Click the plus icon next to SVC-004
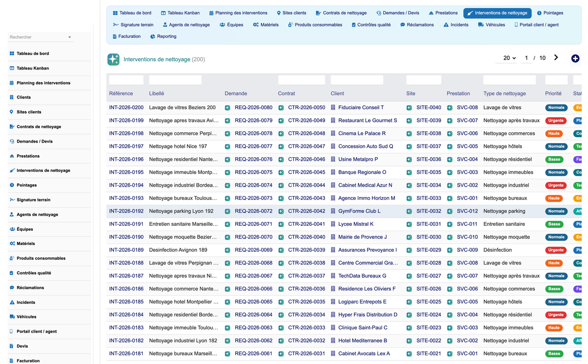This screenshot has width=588, height=364. (449, 159)
